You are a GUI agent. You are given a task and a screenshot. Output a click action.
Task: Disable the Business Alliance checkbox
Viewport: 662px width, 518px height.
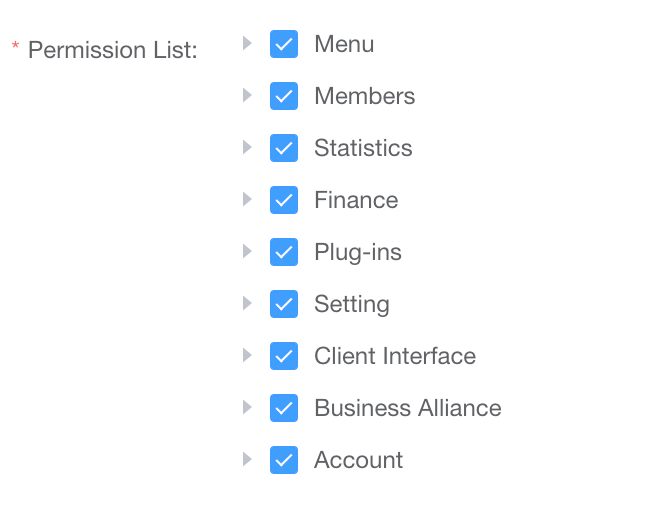click(284, 408)
